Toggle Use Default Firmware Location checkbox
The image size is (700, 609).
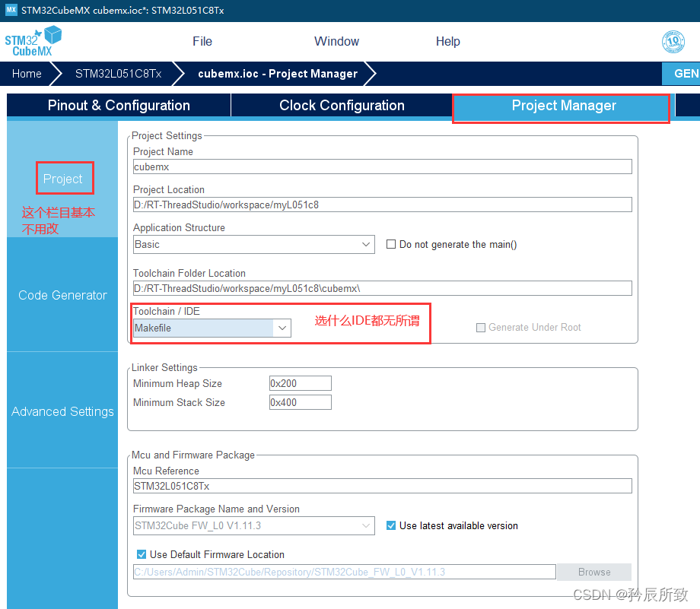point(142,554)
